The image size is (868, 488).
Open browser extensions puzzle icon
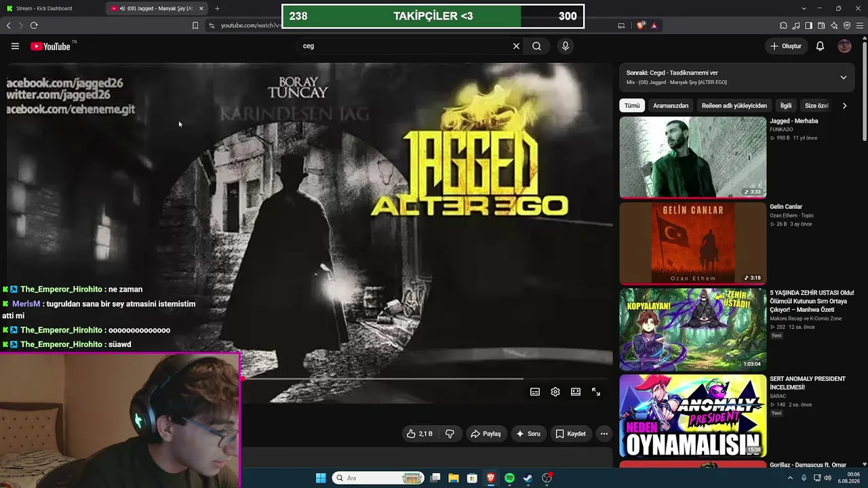pyautogui.click(x=783, y=26)
